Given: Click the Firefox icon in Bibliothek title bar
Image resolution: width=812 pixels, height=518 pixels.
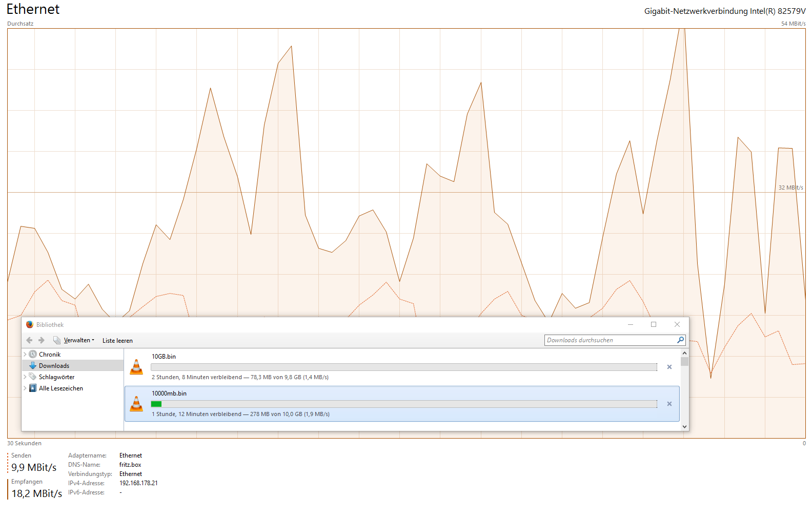Looking at the screenshot, I should tap(30, 324).
